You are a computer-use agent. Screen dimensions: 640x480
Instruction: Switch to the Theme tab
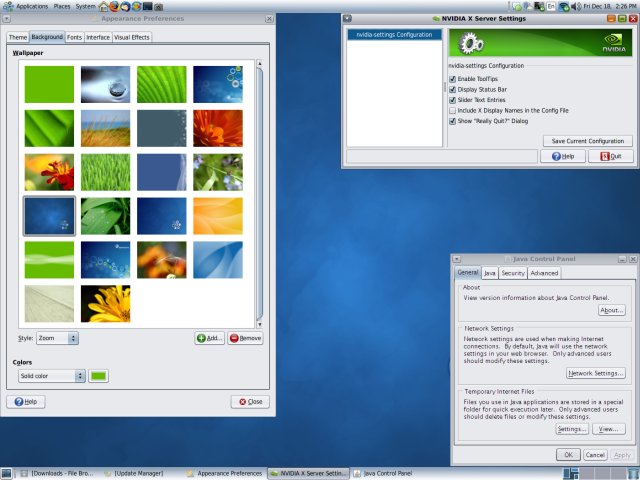point(18,37)
